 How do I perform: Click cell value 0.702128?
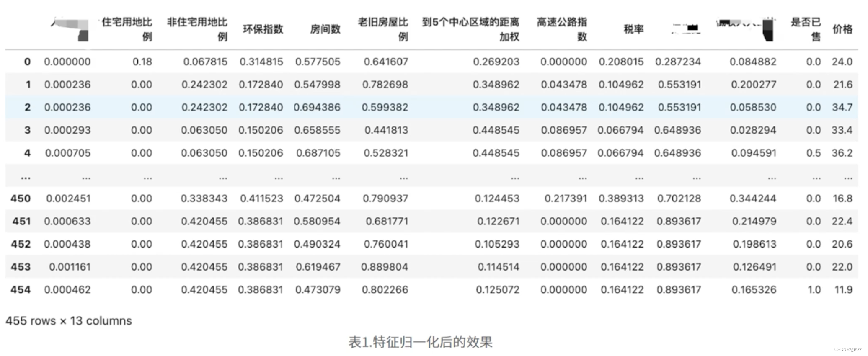coord(679,199)
